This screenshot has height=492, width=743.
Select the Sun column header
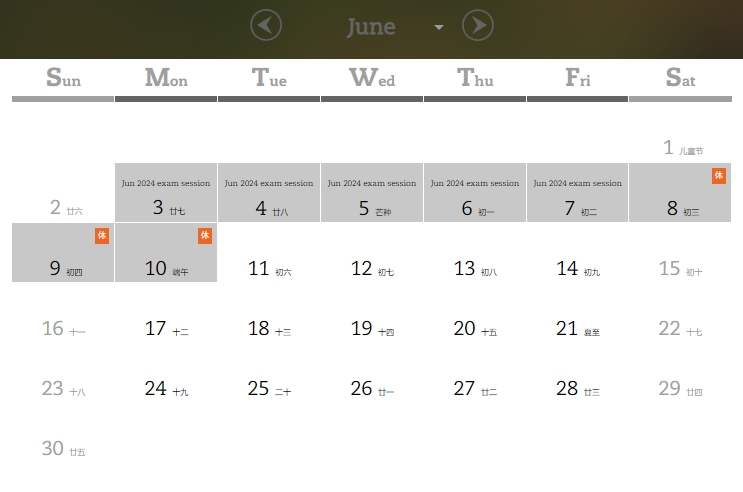[x=63, y=78]
